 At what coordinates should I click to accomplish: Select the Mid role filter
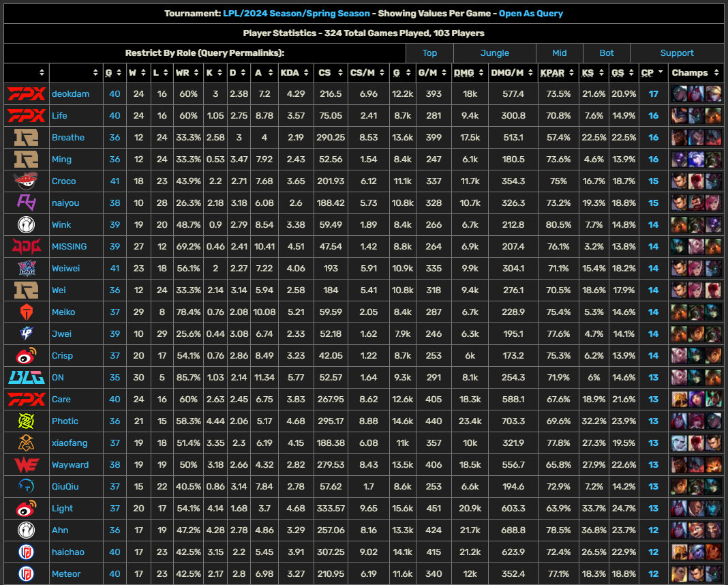[559, 52]
